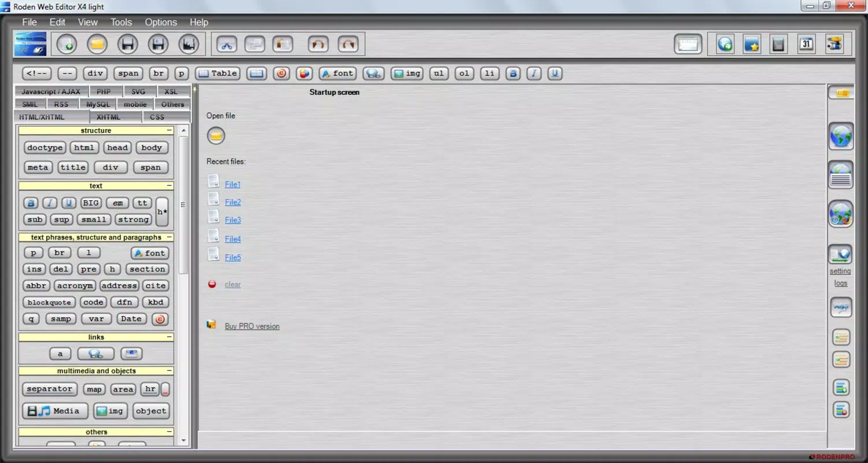Click the clear recent files link
This screenshot has width=868, height=463.
(x=232, y=284)
